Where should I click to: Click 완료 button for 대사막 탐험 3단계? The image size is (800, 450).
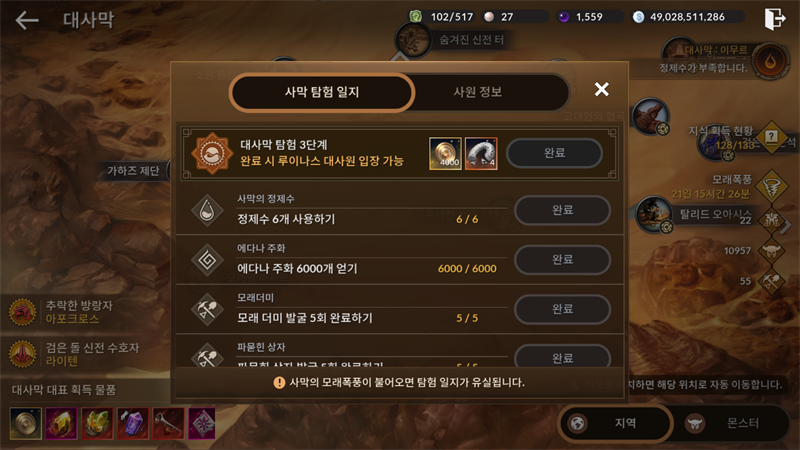[x=555, y=153]
